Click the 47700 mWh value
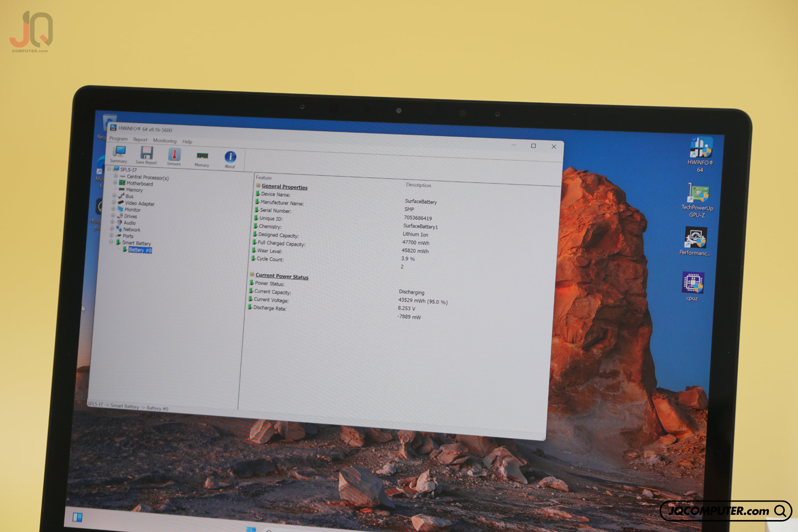798x532 pixels. (x=416, y=242)
